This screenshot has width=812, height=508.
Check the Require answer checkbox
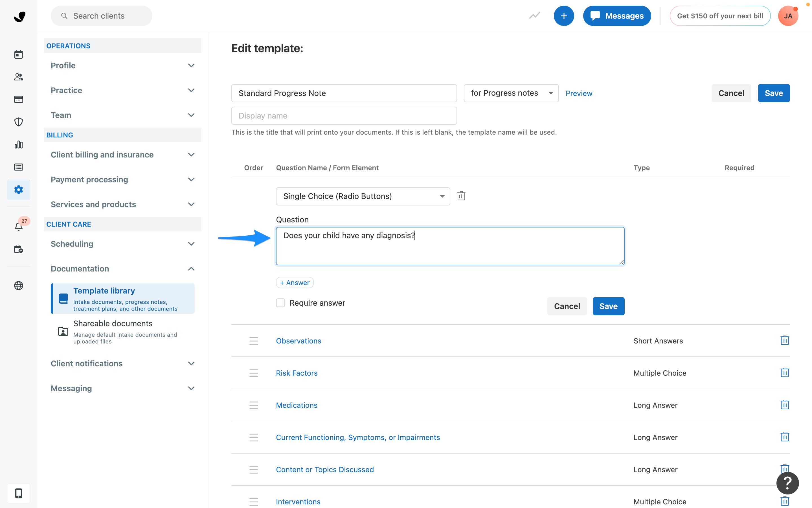(x=280, y=303)
